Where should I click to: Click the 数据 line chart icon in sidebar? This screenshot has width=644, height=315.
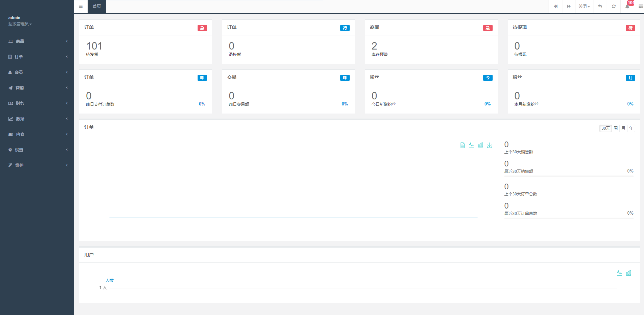pyautogui.click(x=11, y=119)
